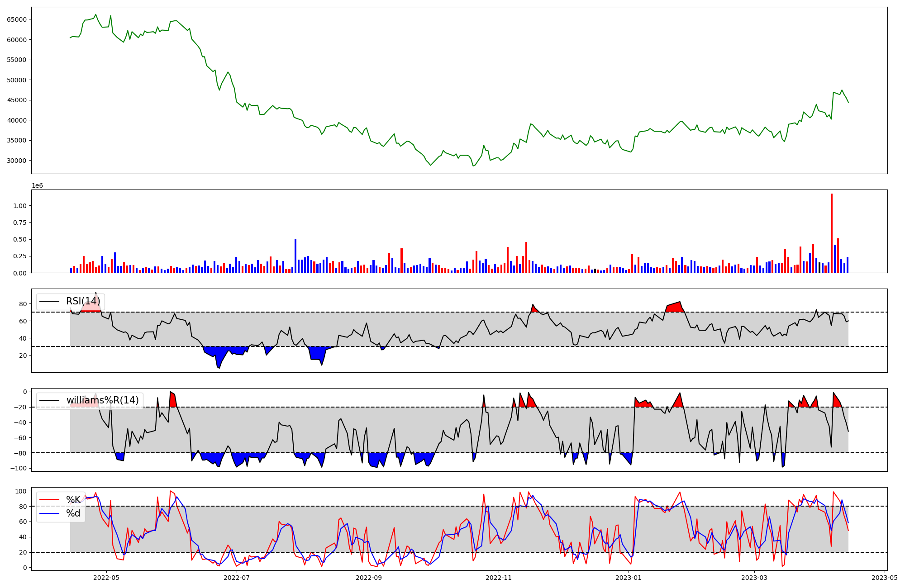Click the black line sample in RSI legend

(x=49, y=301)
